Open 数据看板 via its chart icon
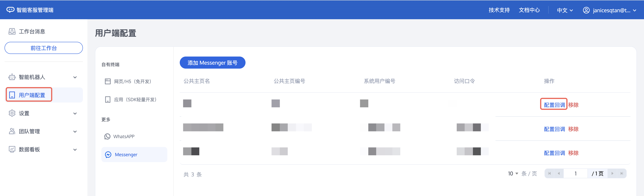The image size is (644, 196). 12,149
